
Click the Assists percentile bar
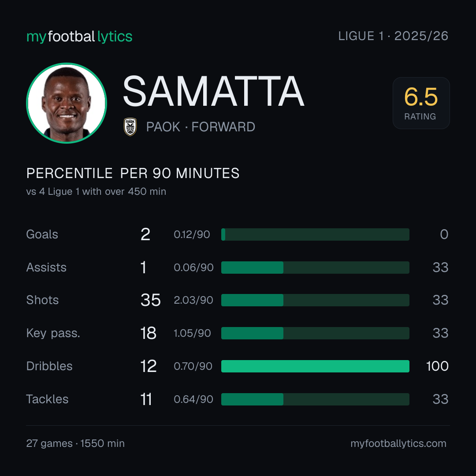click(x=315, y=268)
